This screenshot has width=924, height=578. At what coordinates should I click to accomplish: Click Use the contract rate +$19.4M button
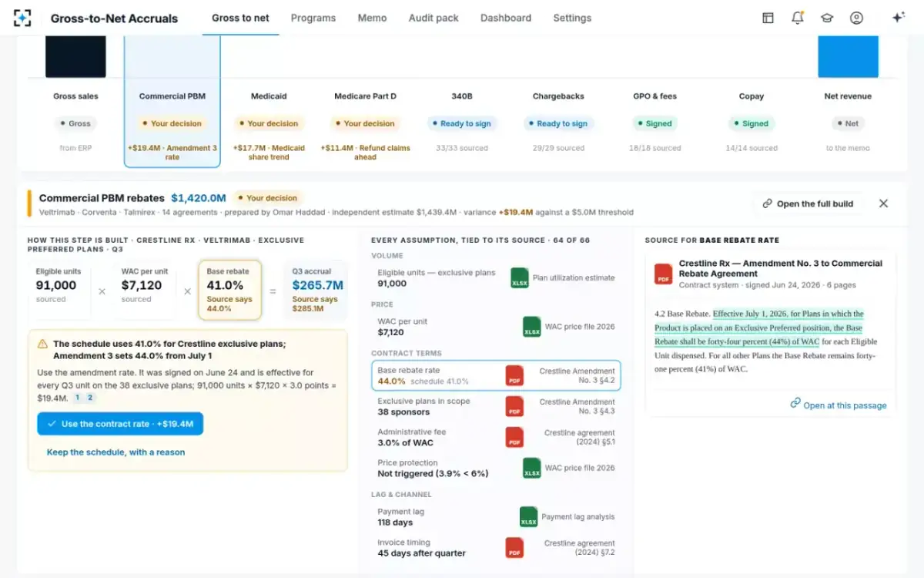(120, 424)
